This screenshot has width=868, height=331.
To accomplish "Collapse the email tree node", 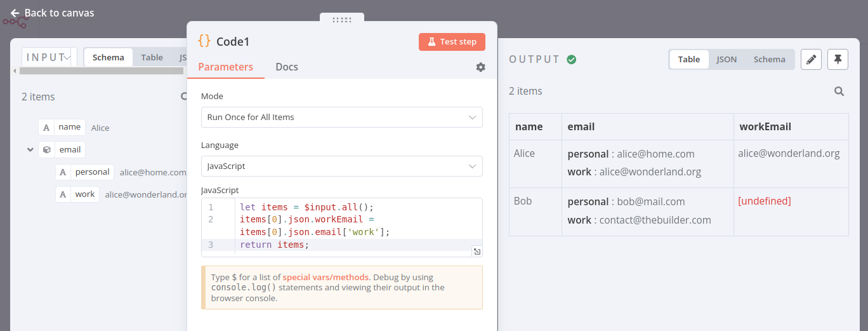I will (x=30, y=150).
